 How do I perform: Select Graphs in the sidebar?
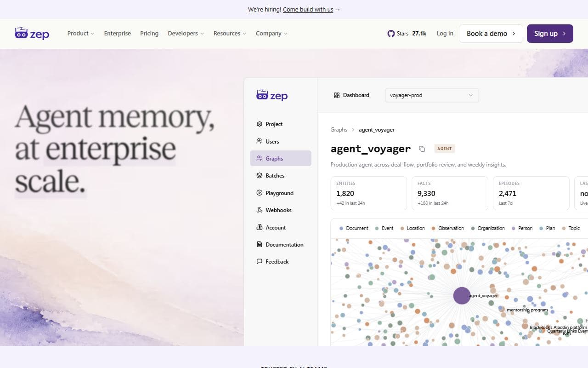pyautogui.click(x=281, y=158)
